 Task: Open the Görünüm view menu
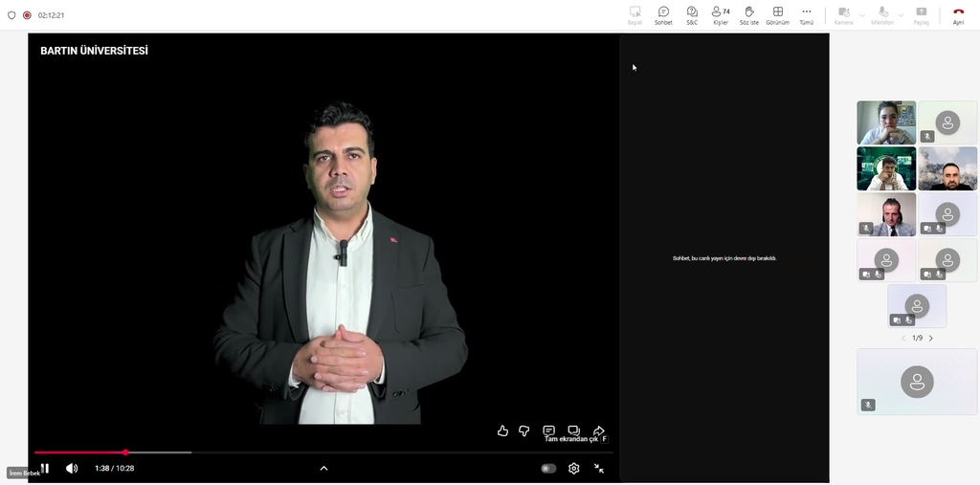point(777,15)
